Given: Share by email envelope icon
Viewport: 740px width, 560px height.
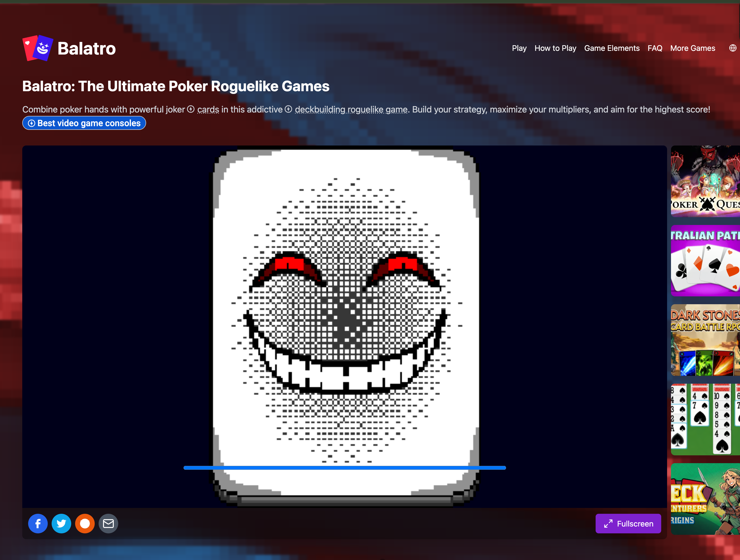Looking at the screenshot, I should (108, 523).
